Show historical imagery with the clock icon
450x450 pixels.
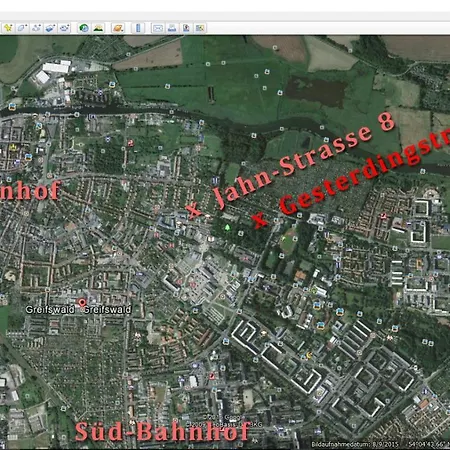click(84, 28)
